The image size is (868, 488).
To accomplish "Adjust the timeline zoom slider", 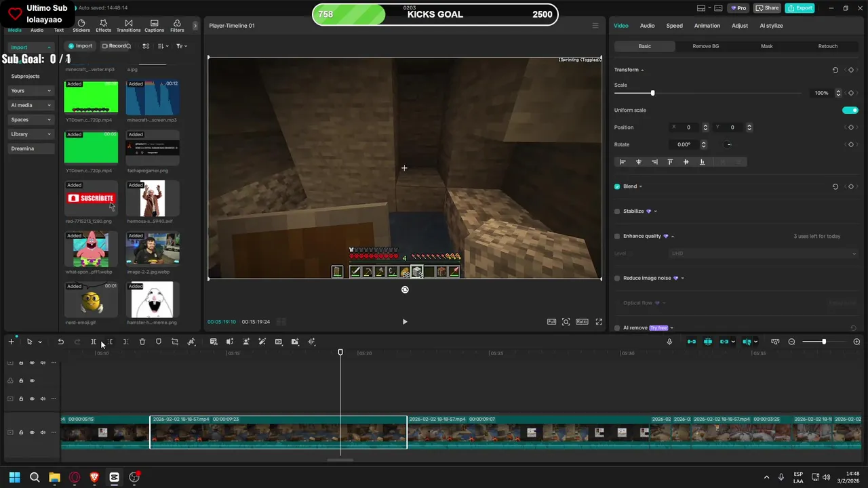I will pos(824,342).
